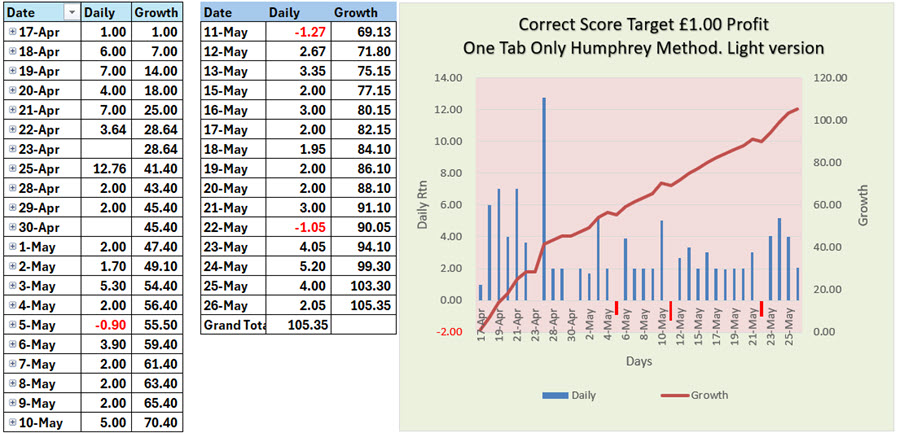Click the Growth header in second table

coord(355,13)
